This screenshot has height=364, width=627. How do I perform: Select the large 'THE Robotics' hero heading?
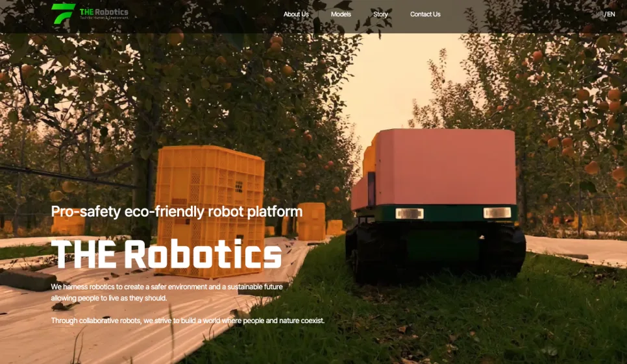[x=167, y=254]
